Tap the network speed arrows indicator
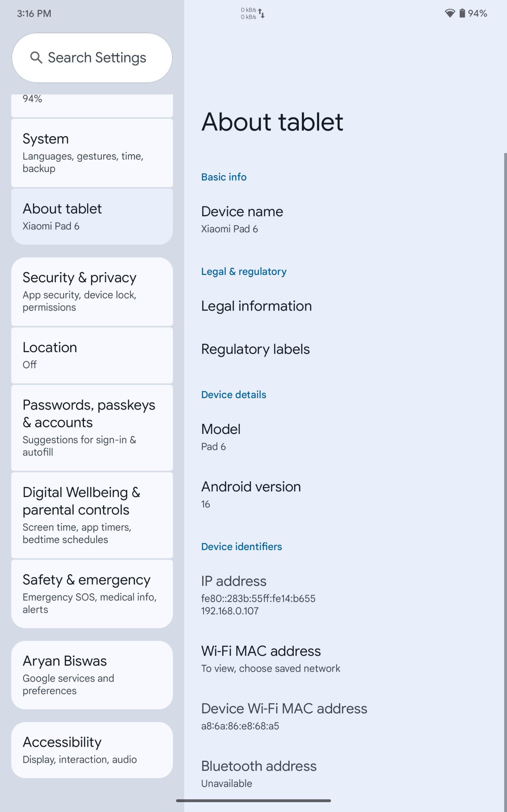Screen dimensions: 507x812 (x=261, y=13)
